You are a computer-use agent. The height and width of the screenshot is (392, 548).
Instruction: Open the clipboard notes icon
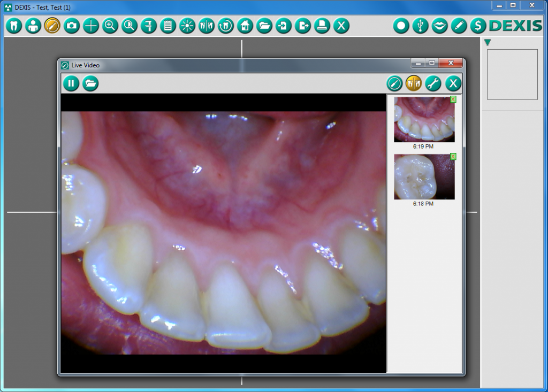click(x=168, y=26)
